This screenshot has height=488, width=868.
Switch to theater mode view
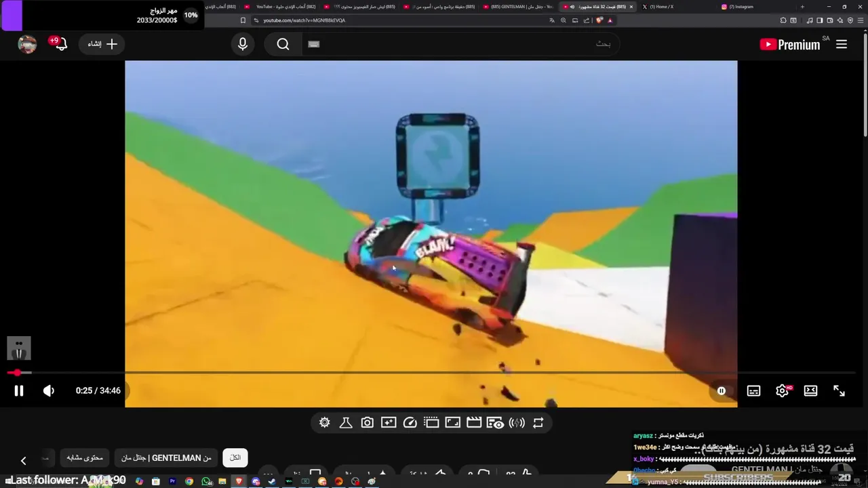[810, 390]
